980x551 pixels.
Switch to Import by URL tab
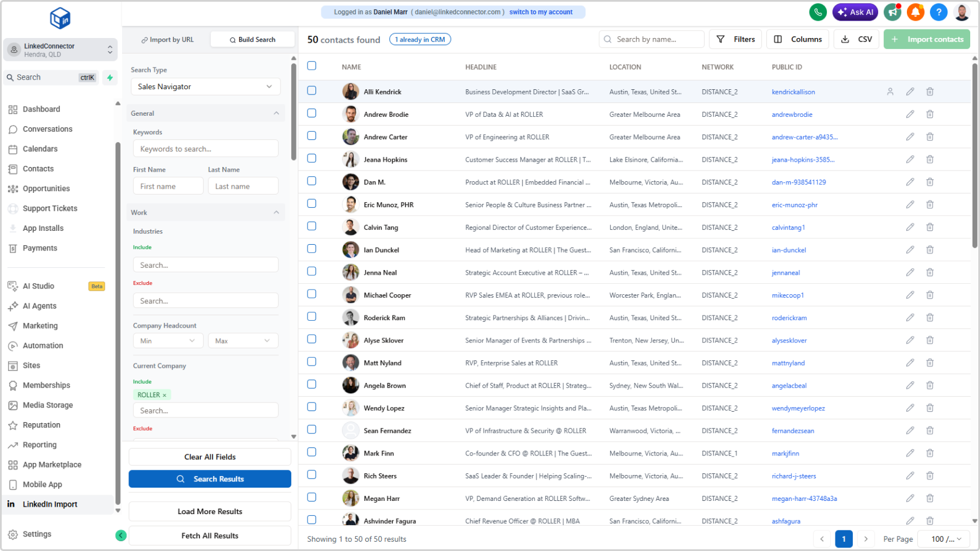tap(168, 40)
